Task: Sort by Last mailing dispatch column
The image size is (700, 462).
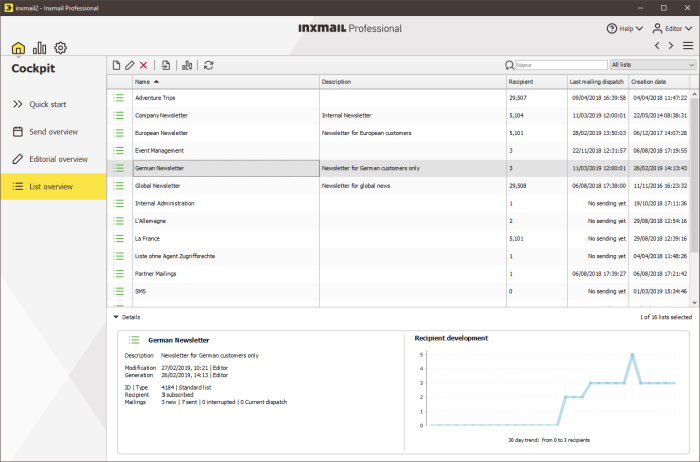Action: click(x=598, y=82)
